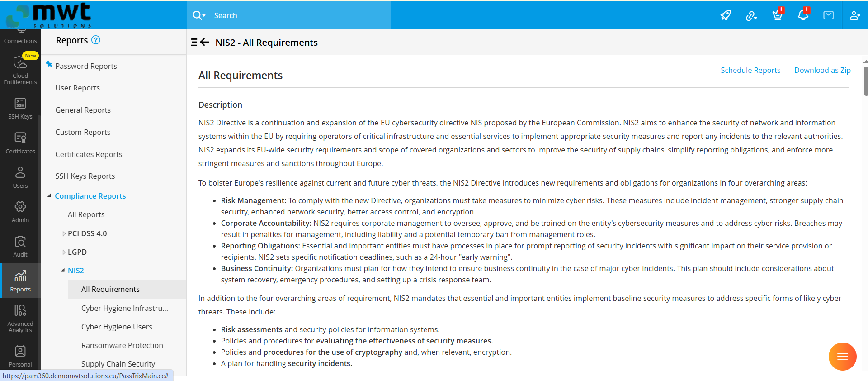Select Ransomware Protection report

[122, 345]
